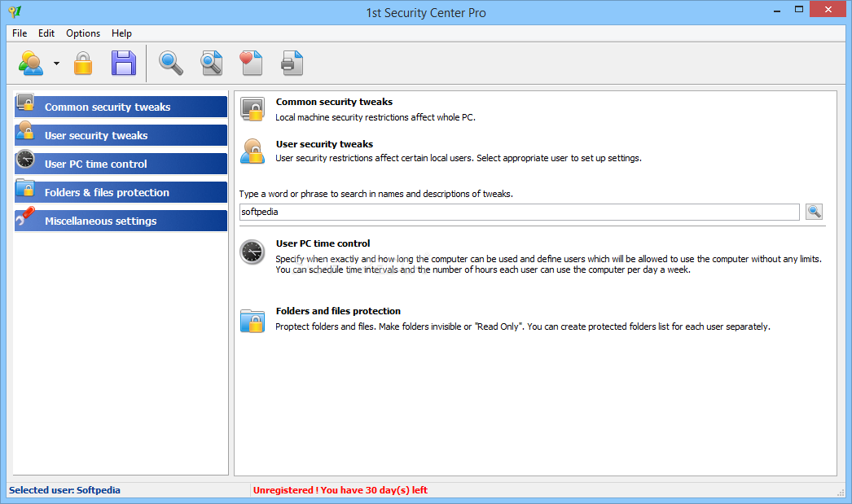The image size is (852, 504).
Task: Open the File menu
Action: point(20,33)
